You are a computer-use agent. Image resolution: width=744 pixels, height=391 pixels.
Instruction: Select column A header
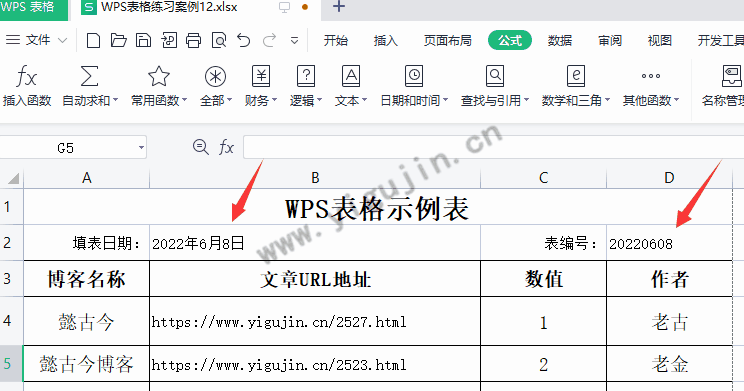point(86,178)
